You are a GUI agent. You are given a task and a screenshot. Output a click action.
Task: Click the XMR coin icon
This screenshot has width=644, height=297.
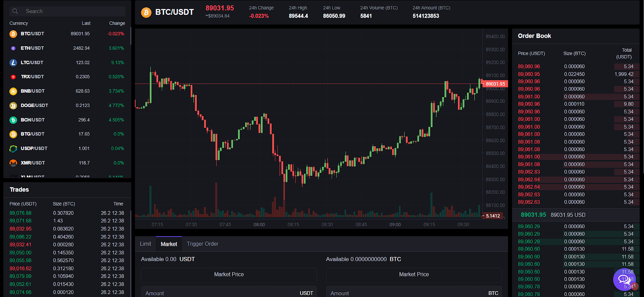(x=13, y=163)
